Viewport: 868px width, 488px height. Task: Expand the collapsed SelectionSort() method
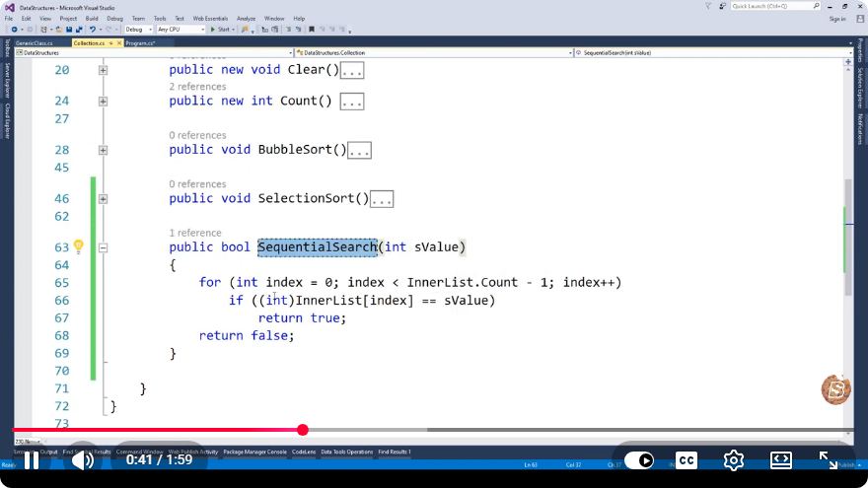point(103,198)
